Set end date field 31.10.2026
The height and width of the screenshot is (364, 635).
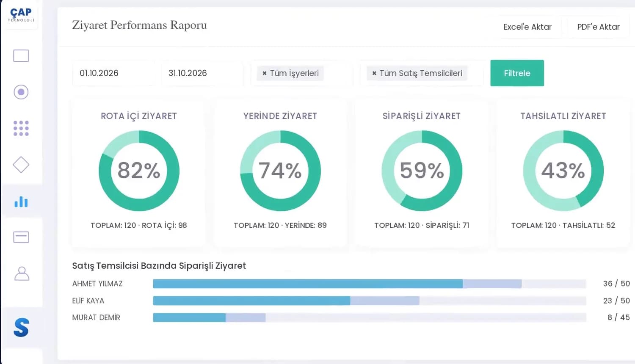[202, 73]
